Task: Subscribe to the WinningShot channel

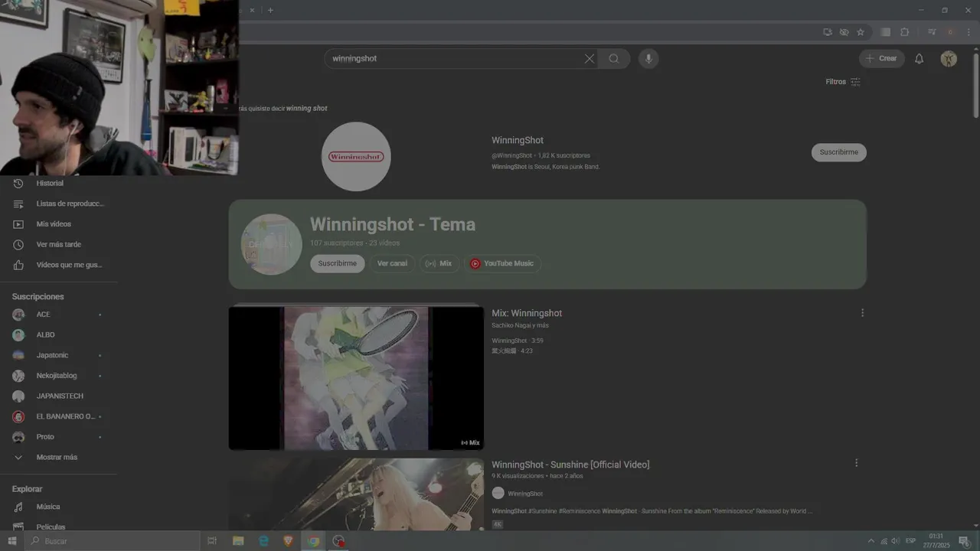Action: [x=839, y=152]
